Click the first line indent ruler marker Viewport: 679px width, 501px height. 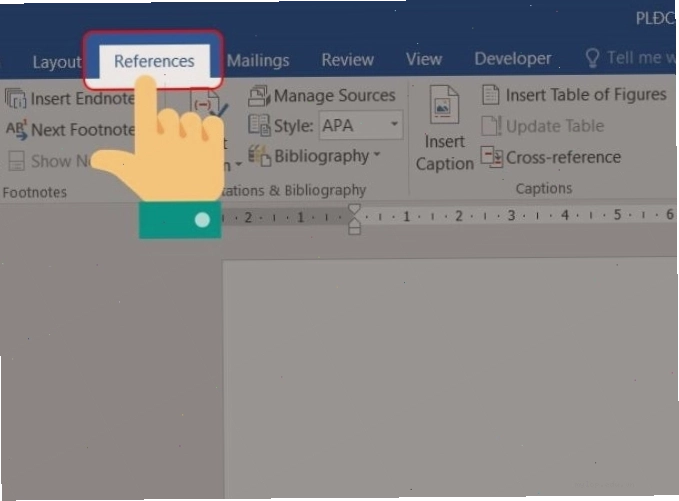click(354, 210)
